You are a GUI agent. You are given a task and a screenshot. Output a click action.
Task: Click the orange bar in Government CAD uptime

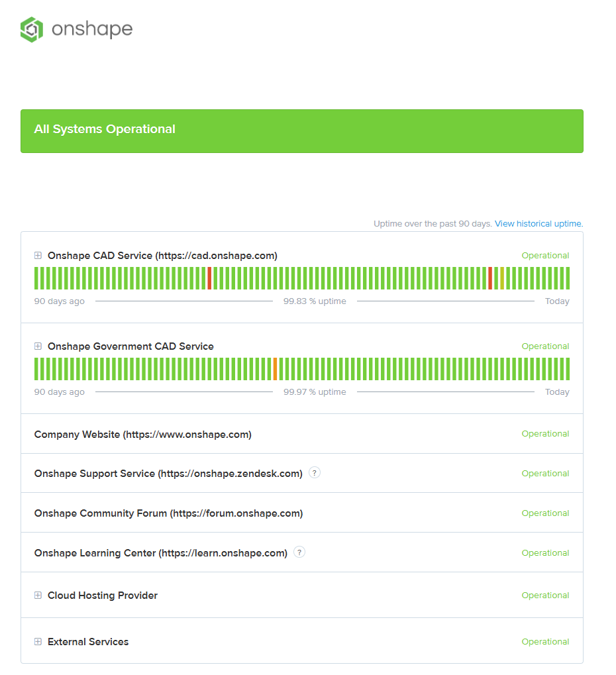coord(275,369)
